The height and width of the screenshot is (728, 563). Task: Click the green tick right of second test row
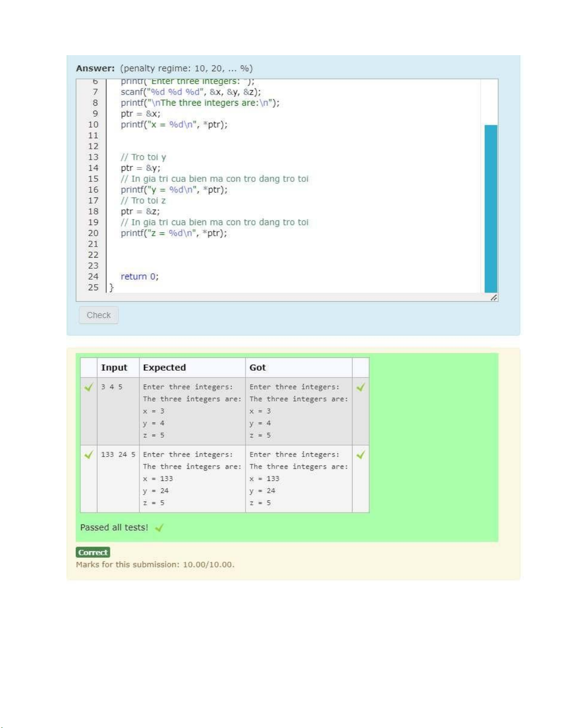pyautogui.click(x=360, y=455)
